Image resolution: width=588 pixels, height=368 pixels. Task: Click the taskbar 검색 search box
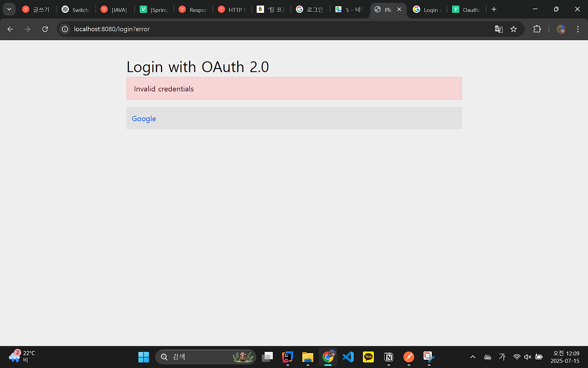coord(206,357)
